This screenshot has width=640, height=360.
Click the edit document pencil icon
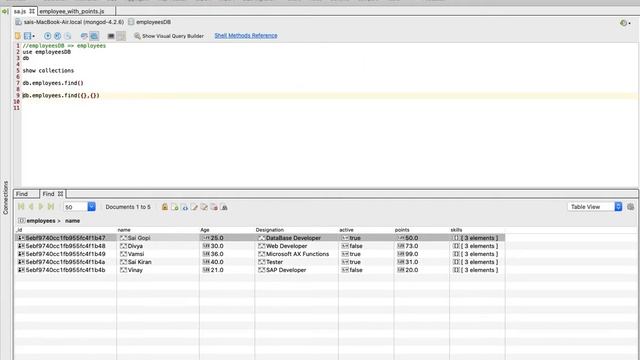pos(194,207)
